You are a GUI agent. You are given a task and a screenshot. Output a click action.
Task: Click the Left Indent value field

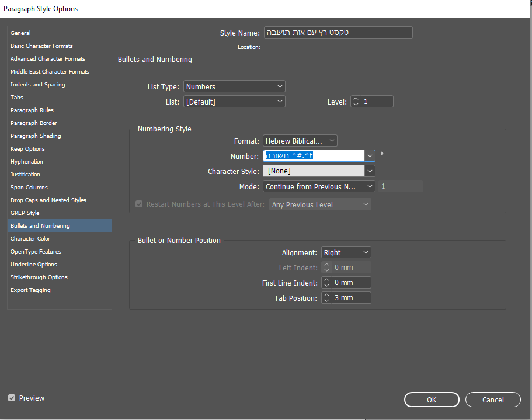pos(351,268)
